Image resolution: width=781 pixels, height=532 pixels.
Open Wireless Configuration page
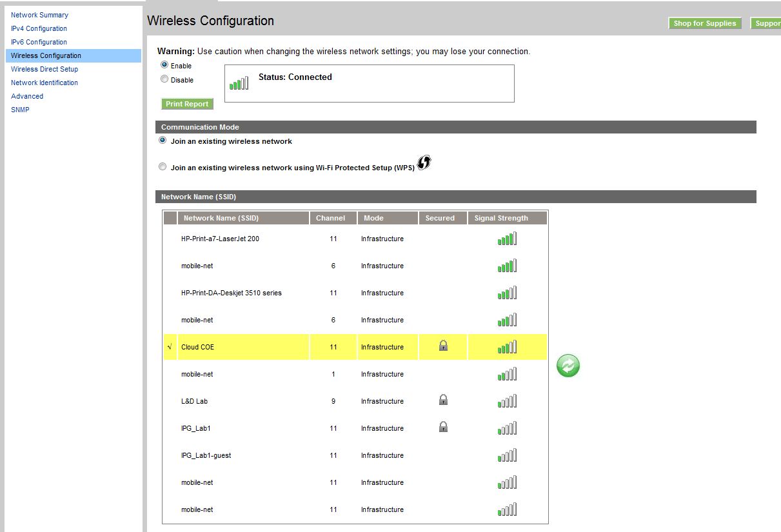coord(46,55)
